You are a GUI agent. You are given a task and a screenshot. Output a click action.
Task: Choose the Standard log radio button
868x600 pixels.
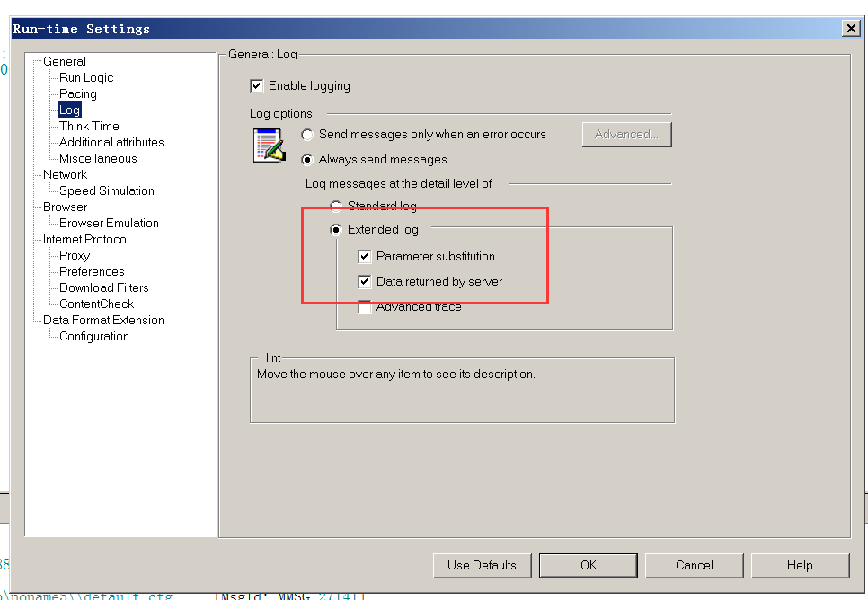pyautogui.click(x=336, y=207)
